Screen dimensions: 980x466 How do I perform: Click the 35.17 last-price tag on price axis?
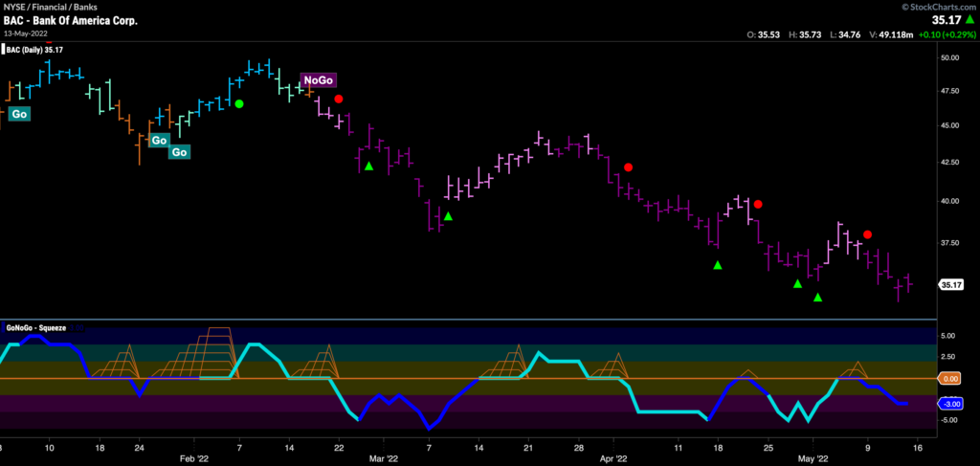[x=951, y=285]
